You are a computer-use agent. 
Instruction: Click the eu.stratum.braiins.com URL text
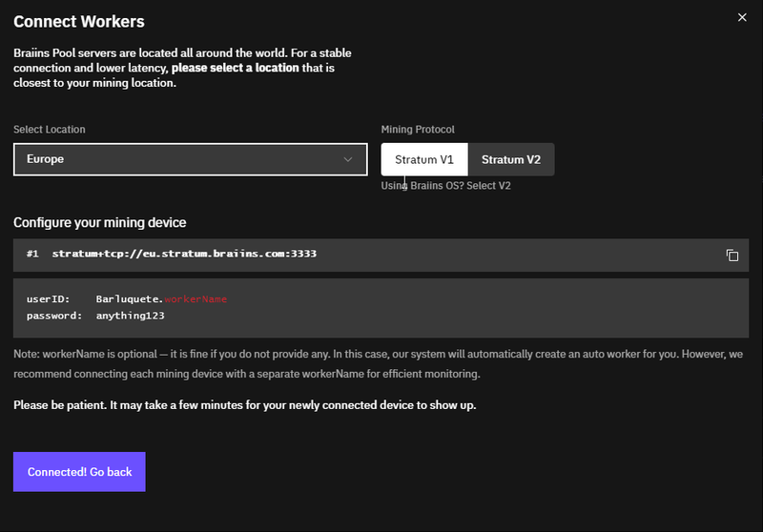[x=184, y=255]
